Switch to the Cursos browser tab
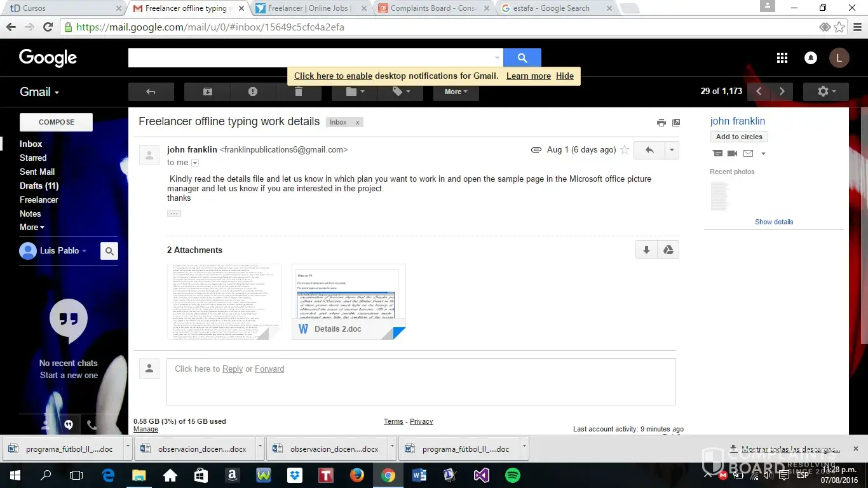The height and width of the screenshot is (488, 868). (64, 8)
